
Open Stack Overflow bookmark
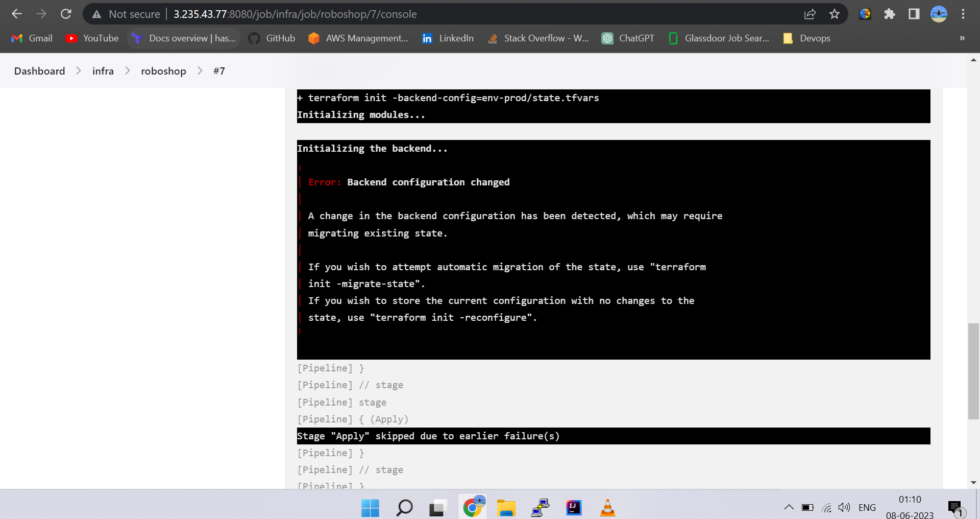pos(538,38)
